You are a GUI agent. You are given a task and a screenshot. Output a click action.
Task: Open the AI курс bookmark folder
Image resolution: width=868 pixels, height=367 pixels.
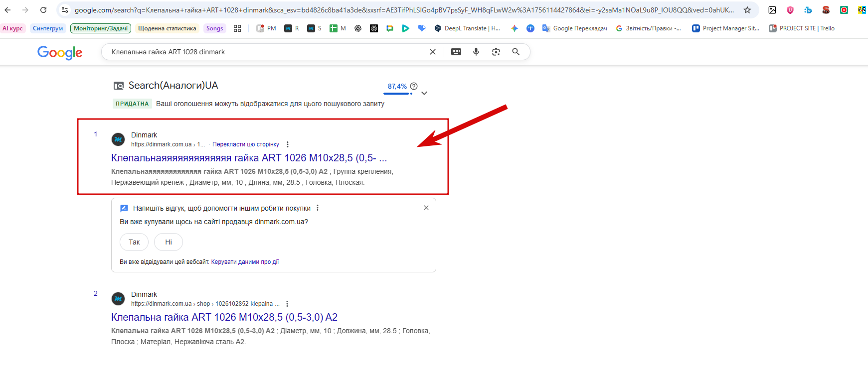[x=12, y=28]
